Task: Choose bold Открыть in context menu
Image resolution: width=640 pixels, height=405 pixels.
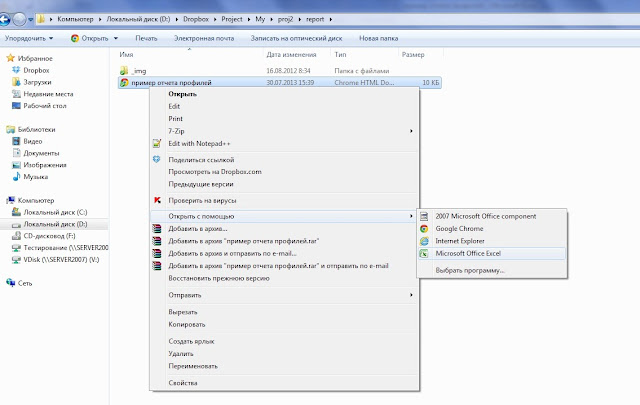Action: click(x=182, y=94)
